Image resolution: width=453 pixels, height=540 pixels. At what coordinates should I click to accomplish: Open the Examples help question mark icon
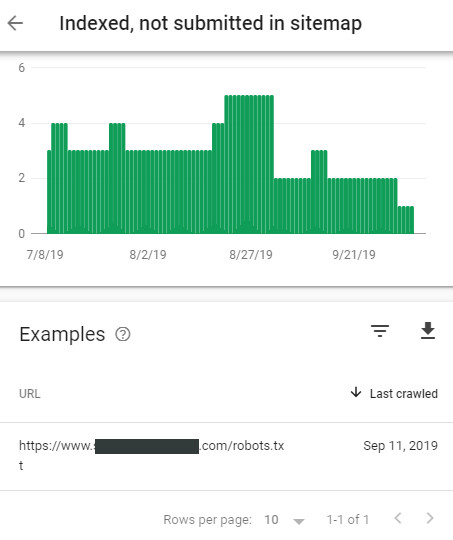123,334
